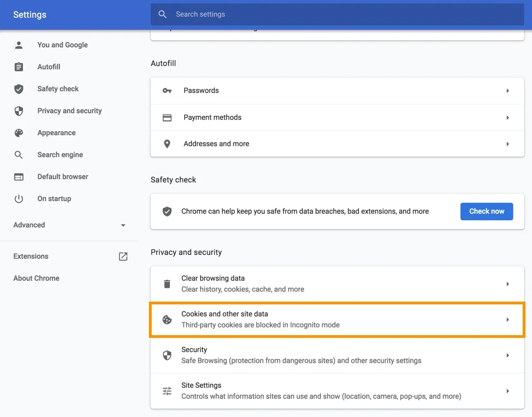Click the Security row title
The width and height of the screenshot is (532, 417).
click(194, 349)
